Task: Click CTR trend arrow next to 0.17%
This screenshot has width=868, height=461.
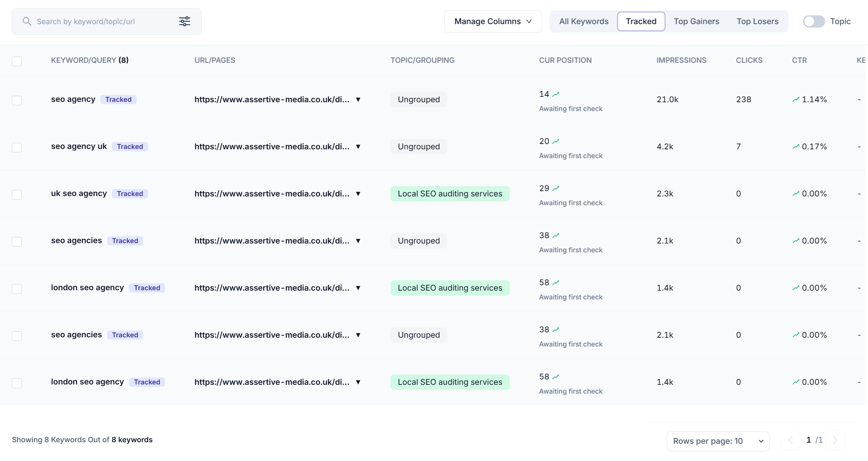Action: 796,147
